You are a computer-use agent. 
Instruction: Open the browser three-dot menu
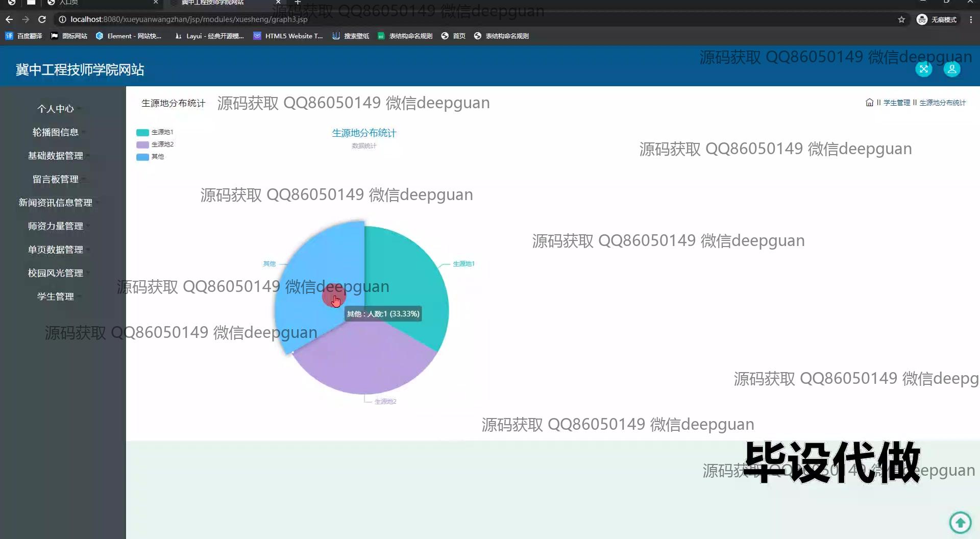pyautogui.click(x=971, y=19)
